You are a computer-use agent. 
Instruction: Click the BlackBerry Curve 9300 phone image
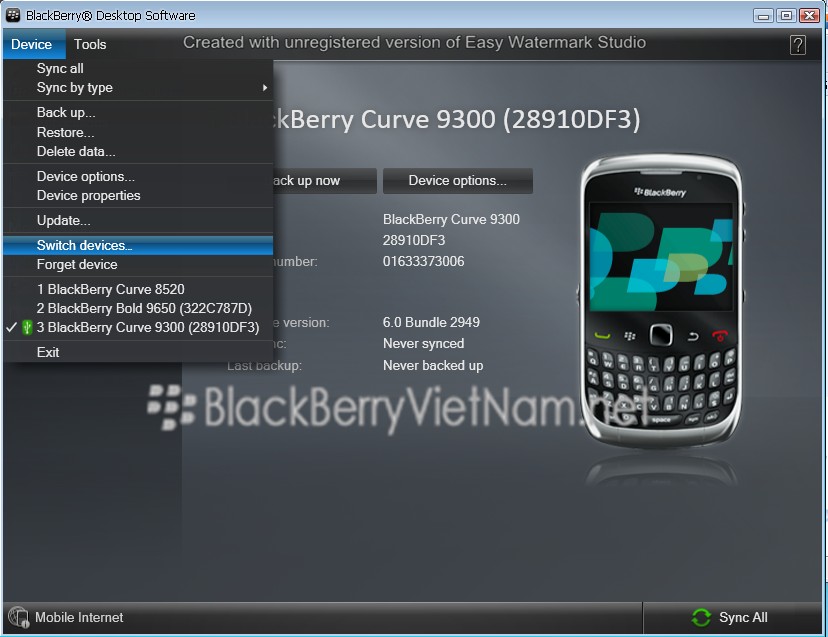pos(661,301)
